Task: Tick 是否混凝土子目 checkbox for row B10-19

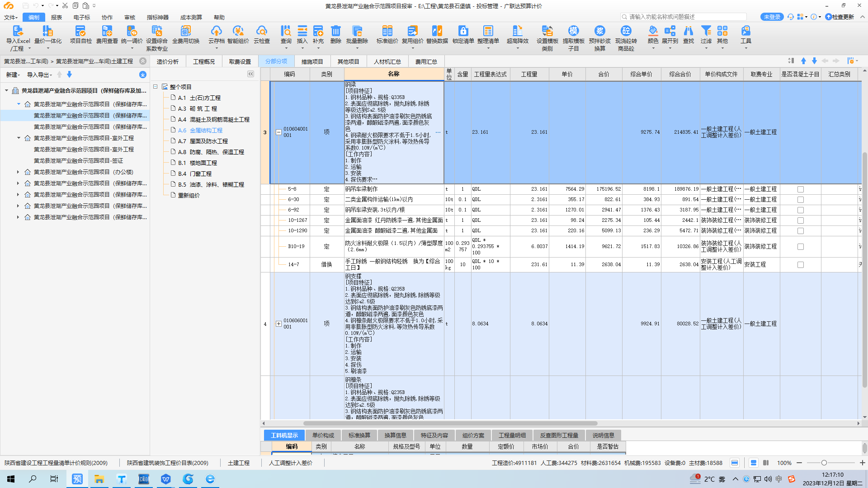Action: point(800,247)
